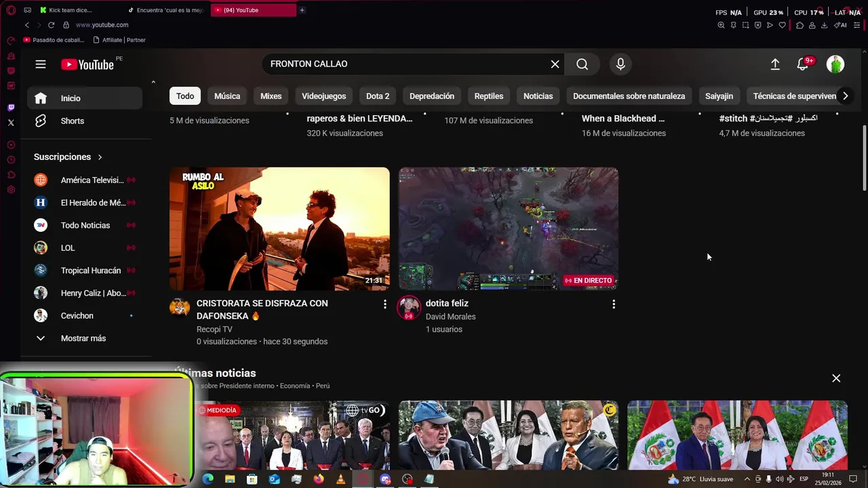Open the YouTube hamburger guide menu
This screenshot has width=868, height=488.
click(x=41, y=64)
